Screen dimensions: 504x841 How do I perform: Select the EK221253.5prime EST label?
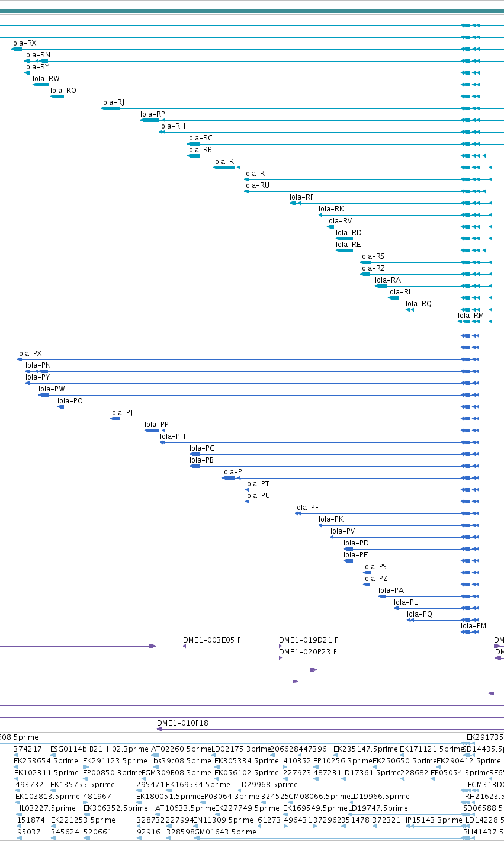[84, 820]
